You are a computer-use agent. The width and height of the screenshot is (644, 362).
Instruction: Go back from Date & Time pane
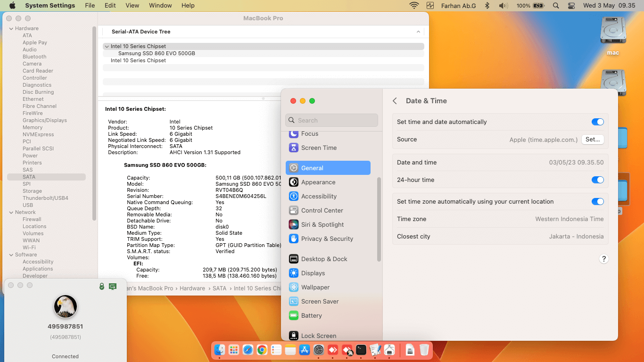pos(395,101)
